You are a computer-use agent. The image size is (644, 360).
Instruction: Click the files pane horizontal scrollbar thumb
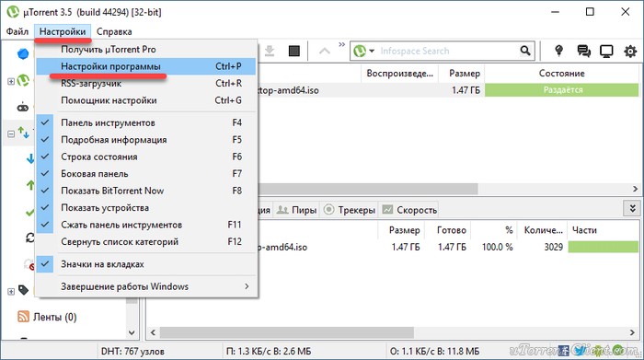point(287,332)
